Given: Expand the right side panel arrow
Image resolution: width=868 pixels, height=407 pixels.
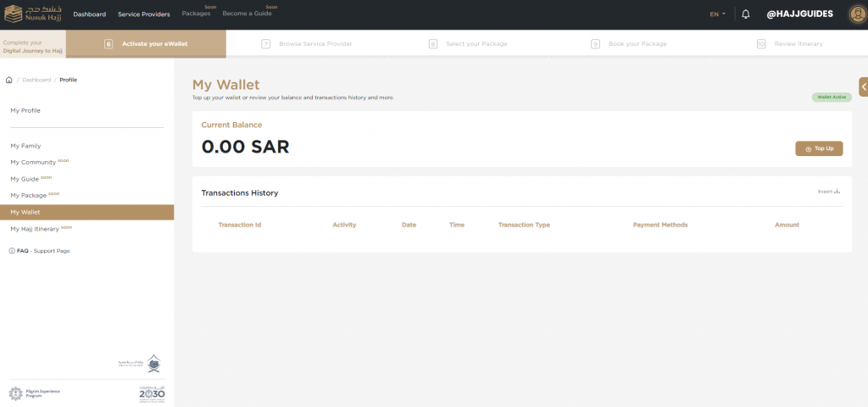Looking at the screenshot, I should click(x=863, y=86).
